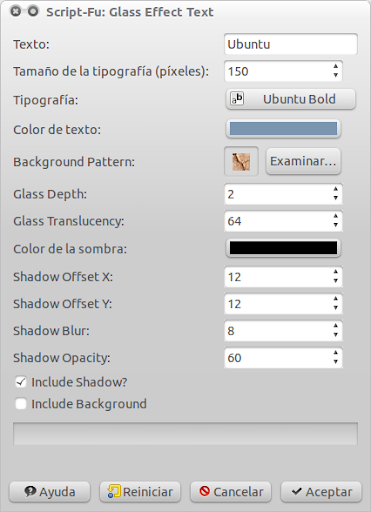Viewport: 371px width, 512px height.
Task: Click the Glass Depth number field
Action: 278,194
